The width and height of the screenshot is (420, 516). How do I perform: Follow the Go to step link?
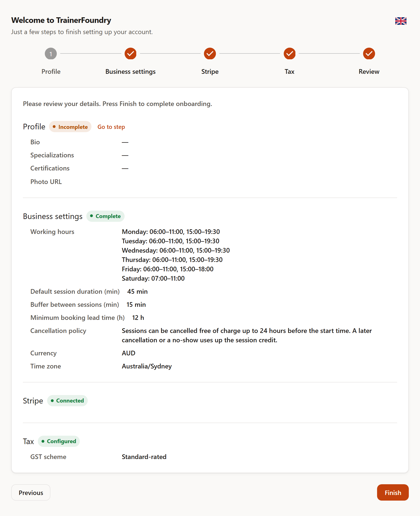111,127
